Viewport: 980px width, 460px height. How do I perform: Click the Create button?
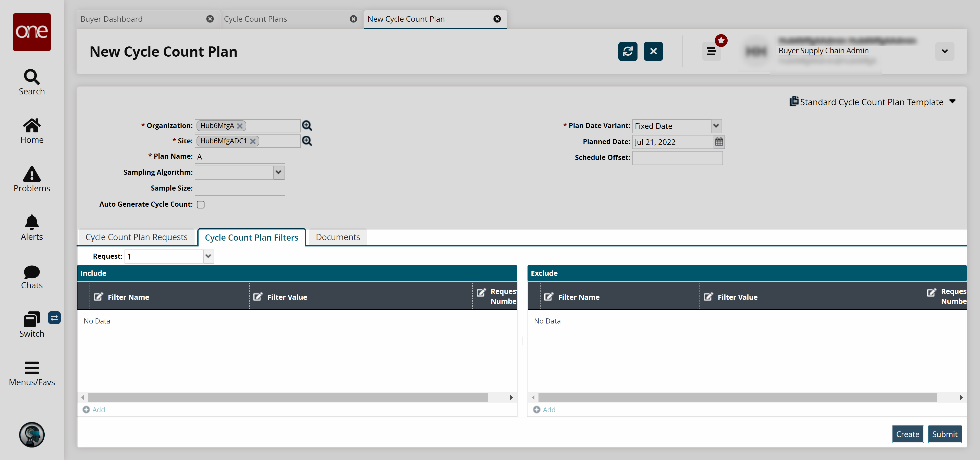(x=907, y=434)
